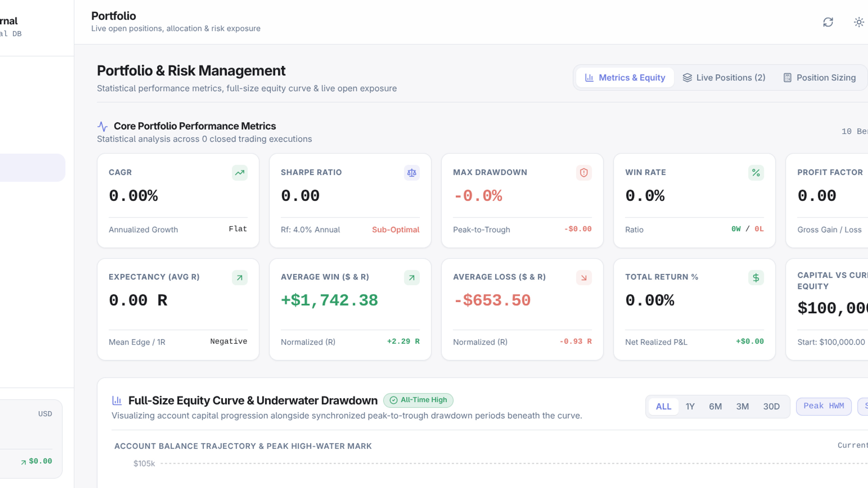The image size is (868, 488).
Task: Click the Start: $100,000.00 capital label
Action: [x=831, y=342]
